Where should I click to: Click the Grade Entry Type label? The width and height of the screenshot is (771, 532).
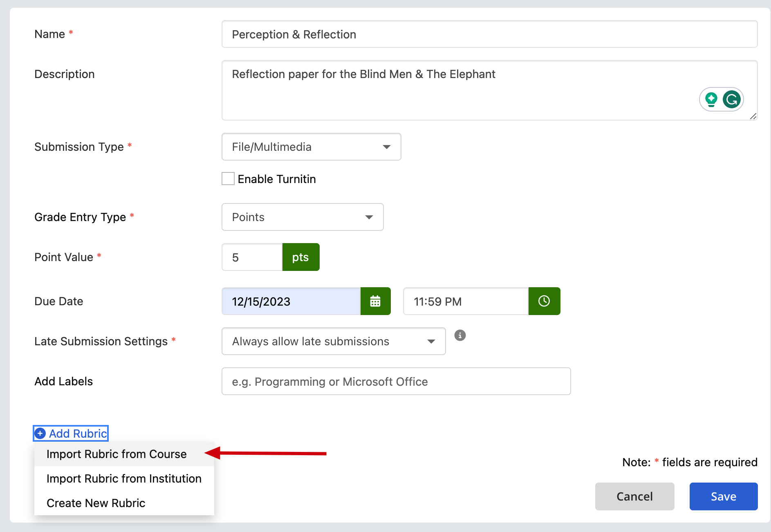click(80, 217)
